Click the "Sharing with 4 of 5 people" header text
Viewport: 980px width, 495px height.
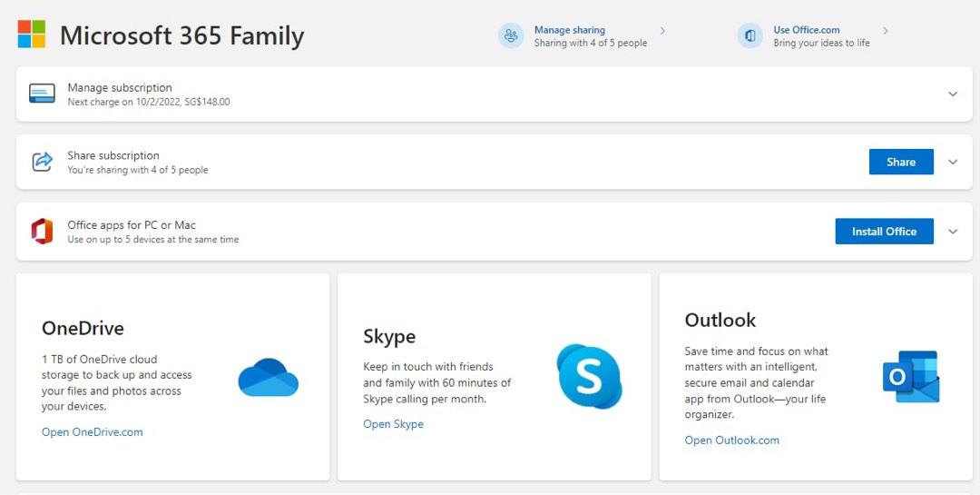tap(591, 44)
